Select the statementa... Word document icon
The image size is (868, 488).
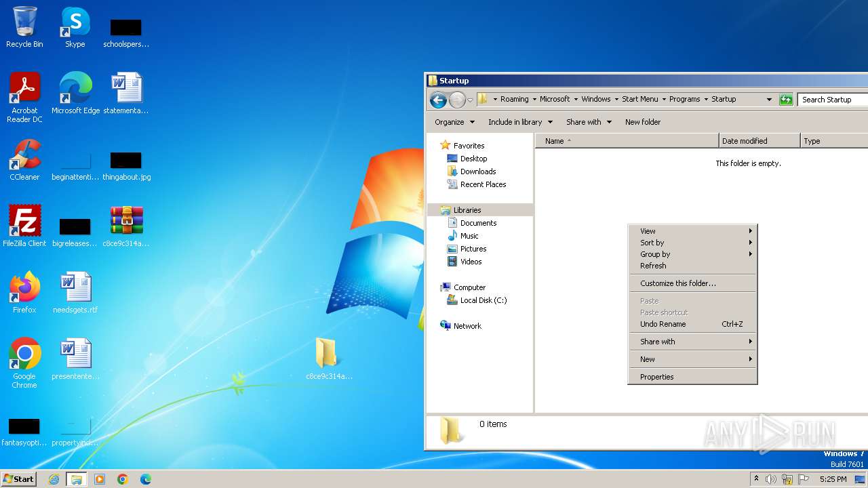click(126, 94)
